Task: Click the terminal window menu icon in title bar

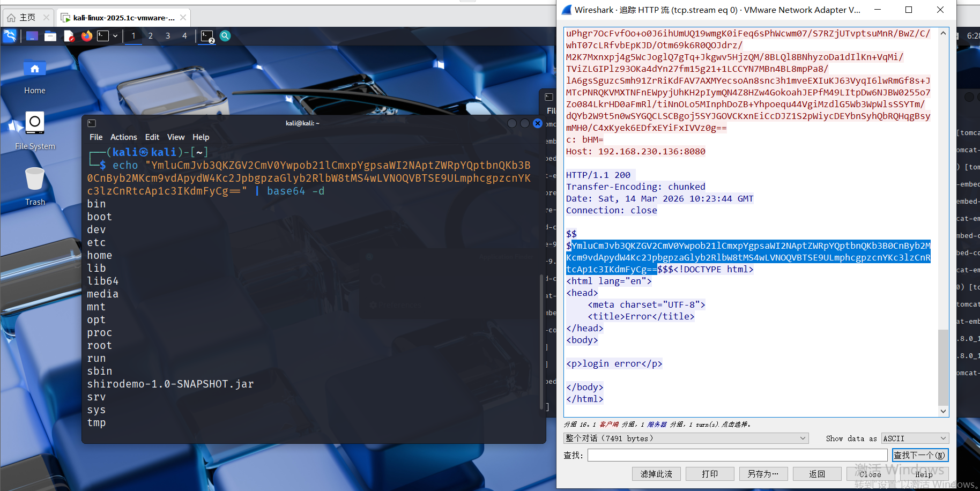Action: pos(92,123)
